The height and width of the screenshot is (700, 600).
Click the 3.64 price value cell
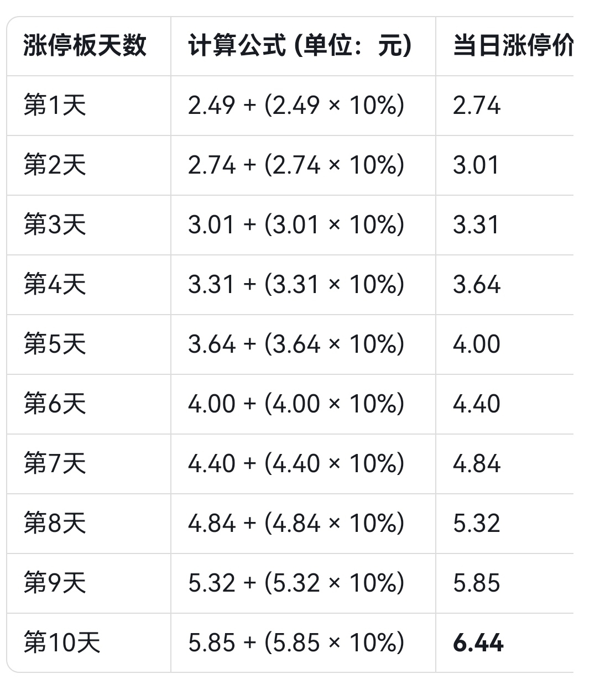(x=477, y=285)
